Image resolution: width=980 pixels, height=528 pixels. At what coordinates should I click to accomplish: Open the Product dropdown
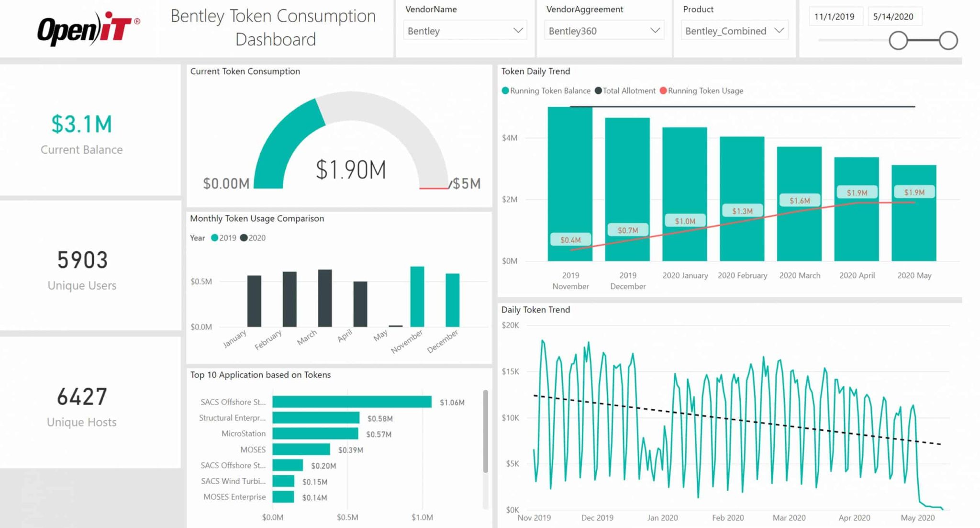(780, 30)
